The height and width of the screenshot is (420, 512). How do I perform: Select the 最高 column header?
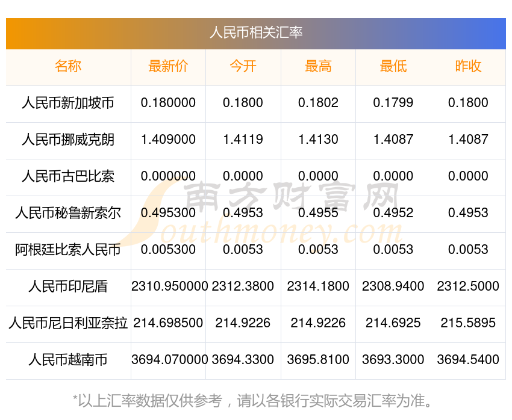pyautogui.click(x=318, y=66)
